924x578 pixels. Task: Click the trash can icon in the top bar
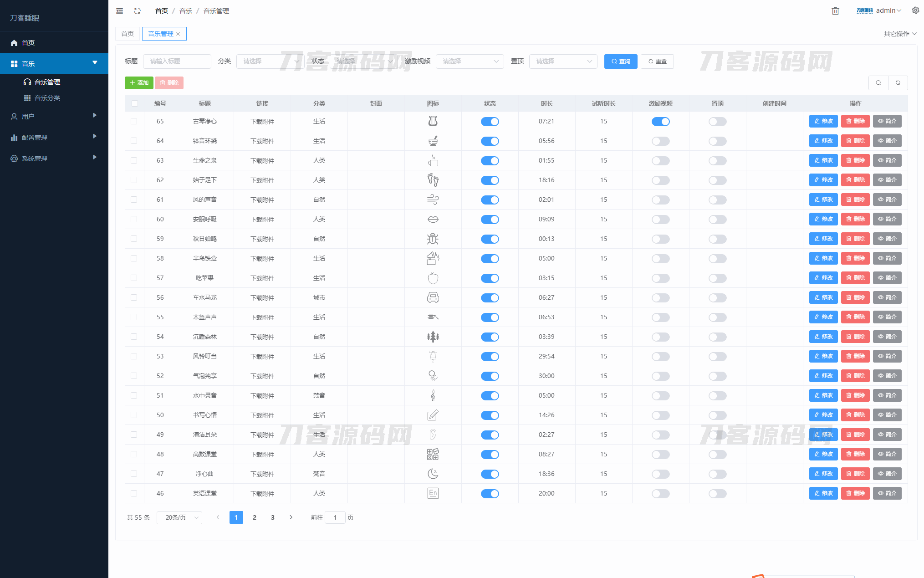click(x=835, y=11)
